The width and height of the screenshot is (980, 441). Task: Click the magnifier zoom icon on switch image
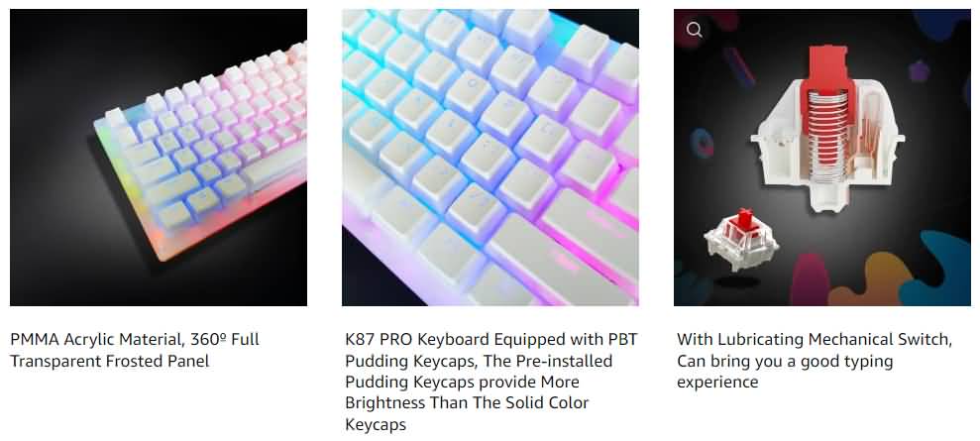(x=694, y=30)
